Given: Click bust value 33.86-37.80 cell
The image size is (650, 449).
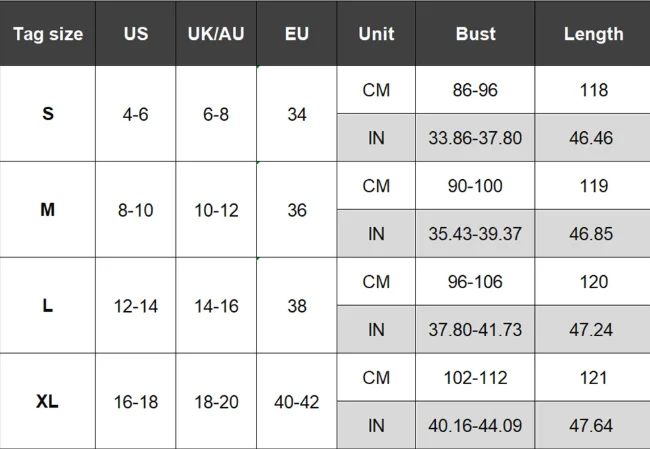Looking at the screenshot, I should 475,138.
